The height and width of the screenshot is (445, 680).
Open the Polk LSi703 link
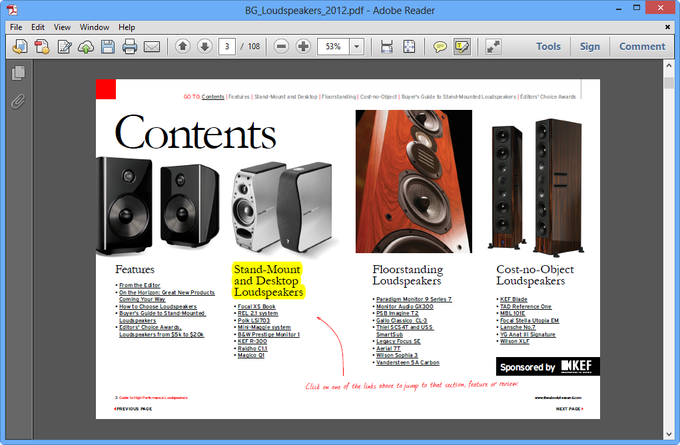click(x=254, y=321)
